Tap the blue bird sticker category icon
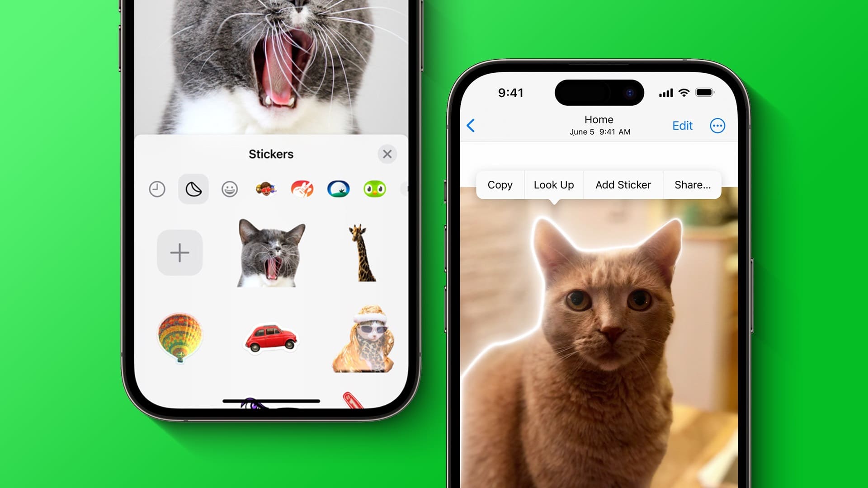 (339, 189)
